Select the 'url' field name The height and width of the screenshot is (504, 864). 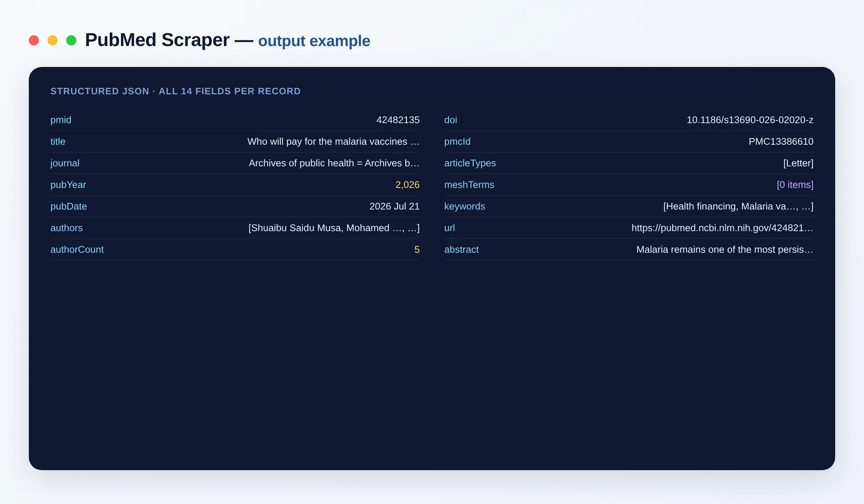click(449, 228)
